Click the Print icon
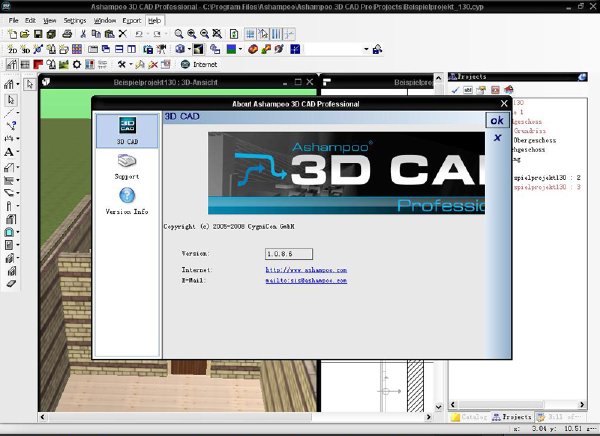Viewport: 600px width, 436px height. coord(67,34)
